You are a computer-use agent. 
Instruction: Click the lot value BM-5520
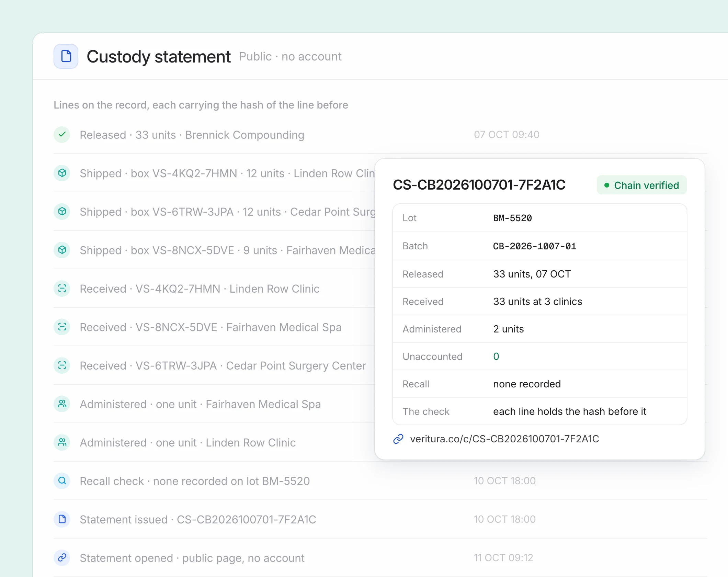pyautogui.click(x=513, y=218)
